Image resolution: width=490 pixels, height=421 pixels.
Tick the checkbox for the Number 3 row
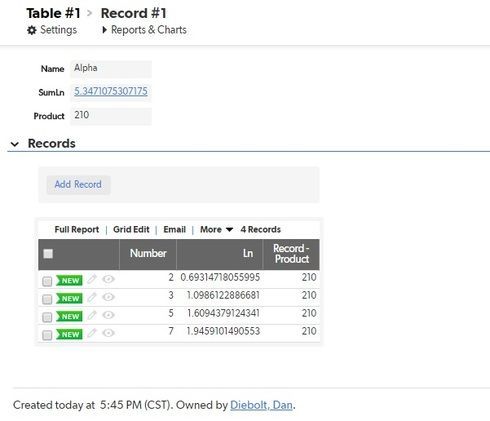(x=47, y=299)
